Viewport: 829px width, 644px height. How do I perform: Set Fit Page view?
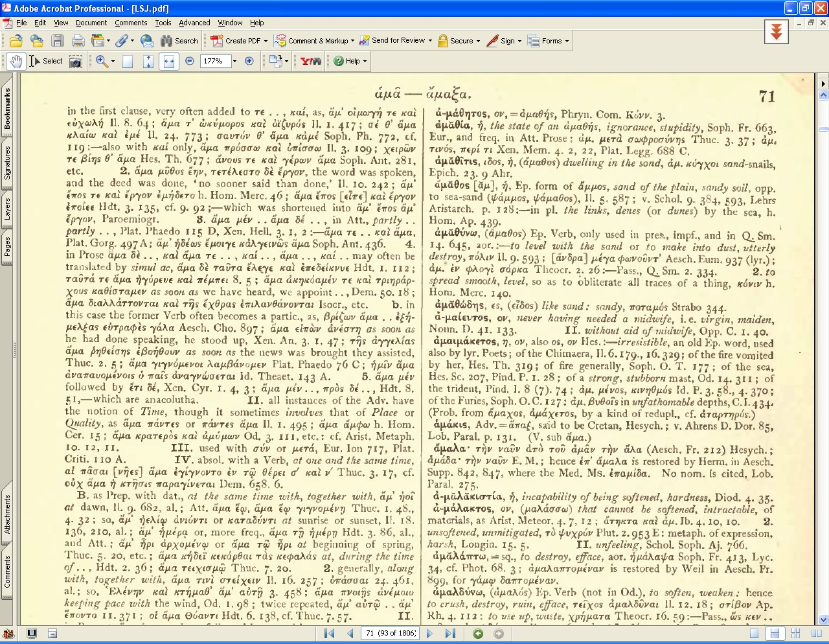(x=148, y=61)
